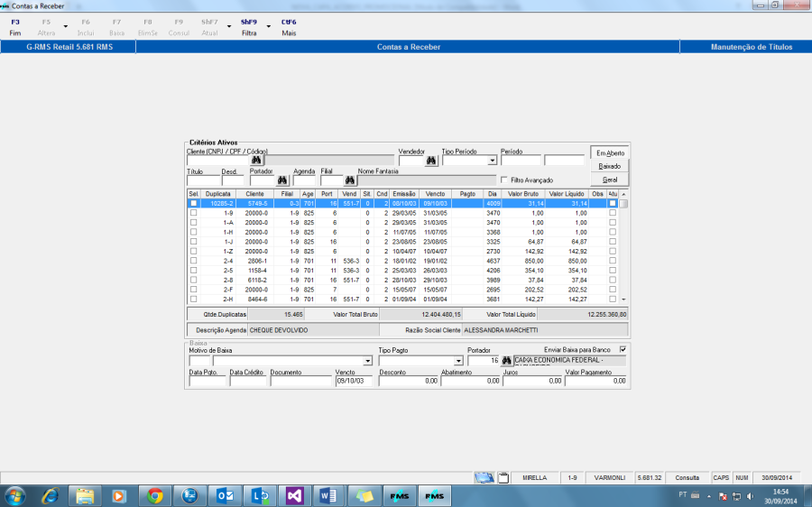Open Microsoft Word from the taskbar
The width and height of the screenshot is (812, 507).
click(x=328, y=495)
